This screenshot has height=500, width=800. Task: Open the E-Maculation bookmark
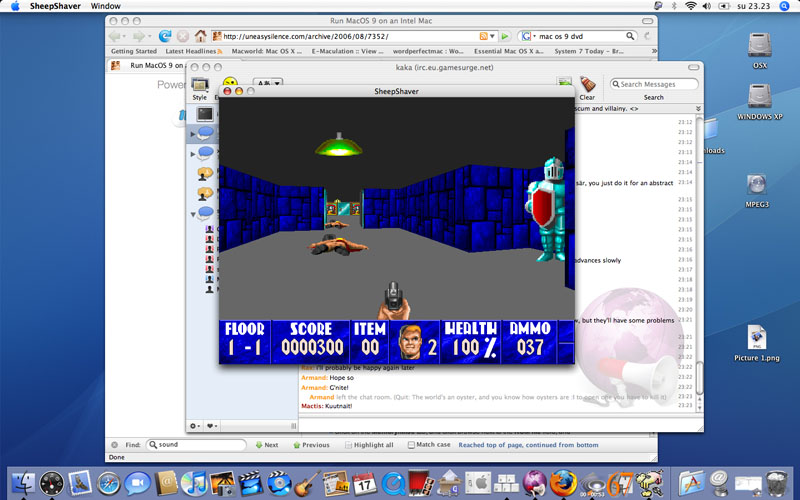tap(347, 51)
